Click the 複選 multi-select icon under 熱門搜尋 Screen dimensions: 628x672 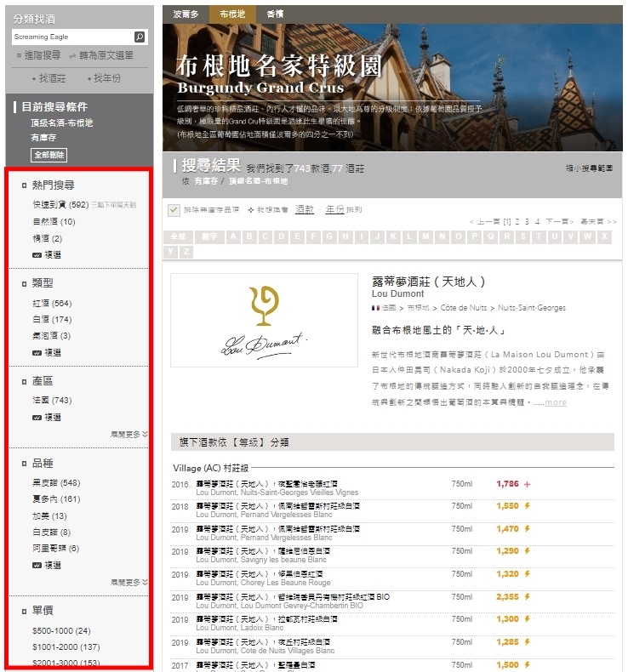(x=37, y=255)
